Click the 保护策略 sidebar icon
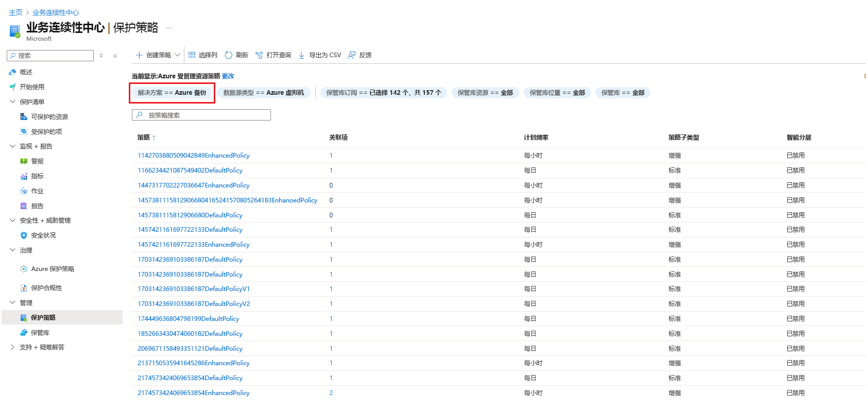 (24, 318)
